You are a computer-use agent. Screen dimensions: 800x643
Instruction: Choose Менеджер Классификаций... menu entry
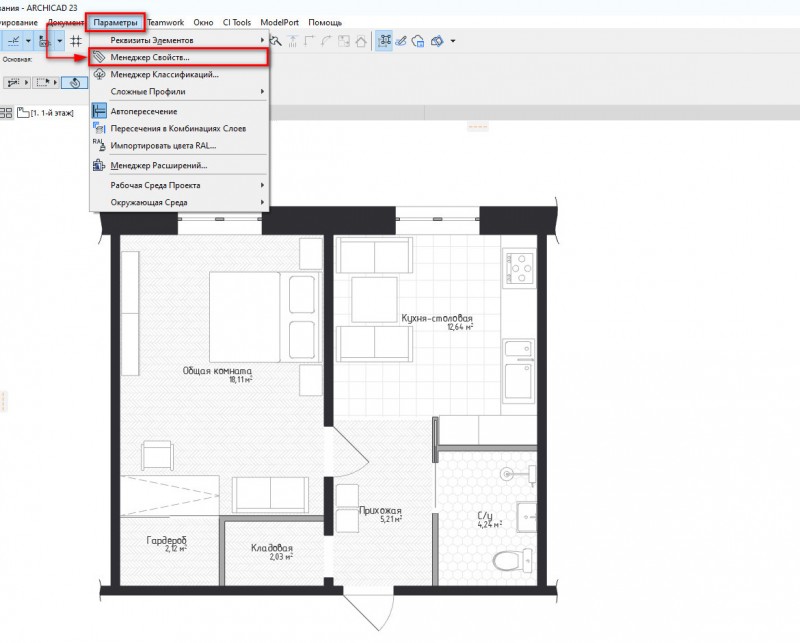(179, 75)
